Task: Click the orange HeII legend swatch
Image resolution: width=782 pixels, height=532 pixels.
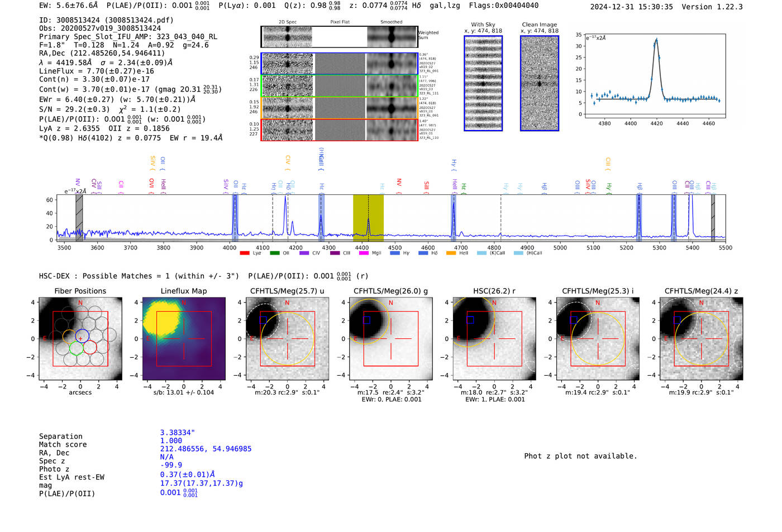Action: [451, 253]
